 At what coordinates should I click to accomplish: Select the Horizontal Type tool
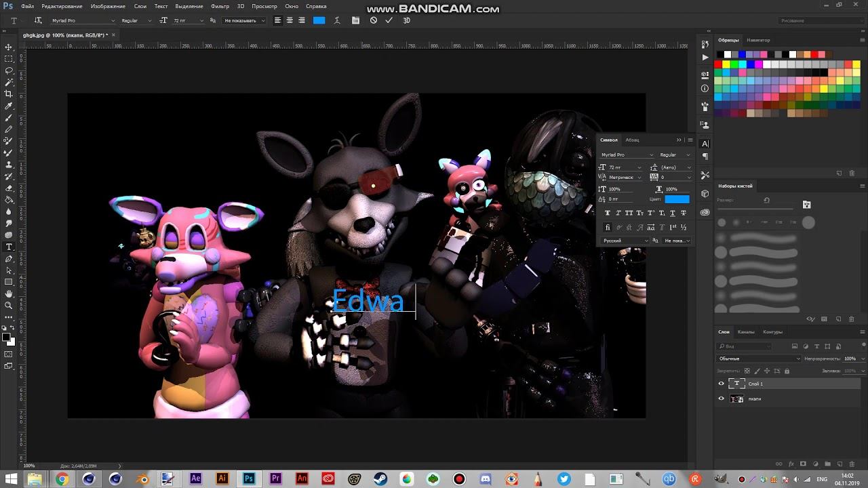pyautogui.click(x=9, y=247)
